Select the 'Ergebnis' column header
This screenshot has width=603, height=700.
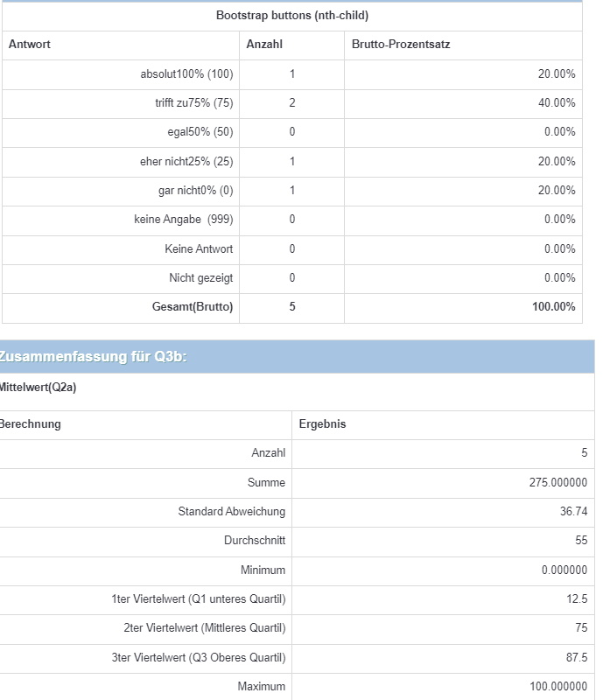[322, 424]
